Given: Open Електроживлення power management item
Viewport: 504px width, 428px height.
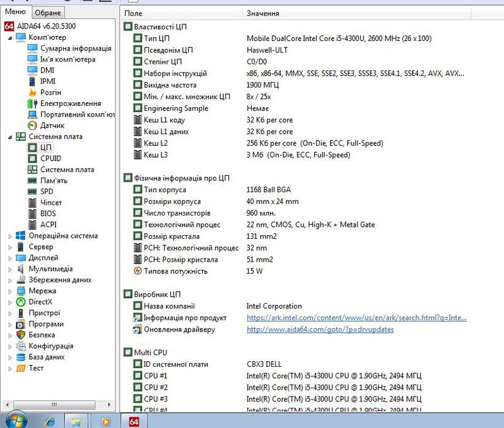Looking at the screenshot, I should click(70, 103).
